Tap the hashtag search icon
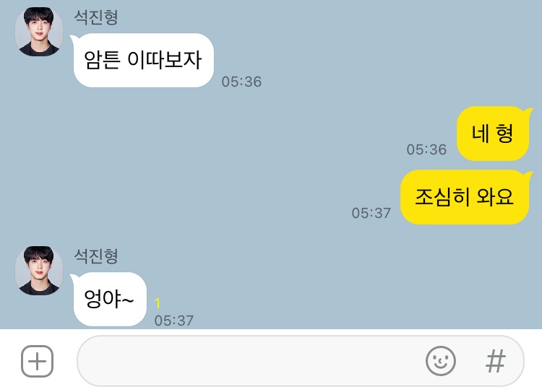Image resolution: width=542 pixels, height=392 pixels. tap(496, 361)
